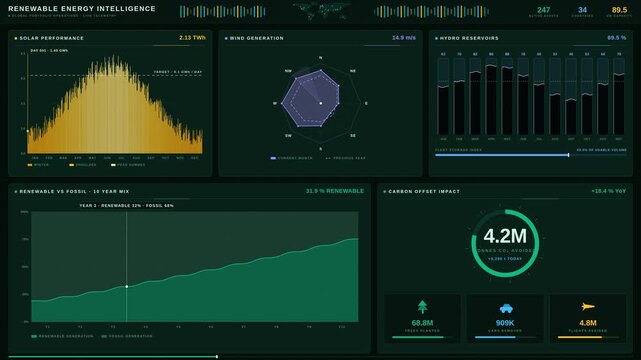Click the 909K cars removed figure
Screen dimensions: 641x360
[505, 323]
